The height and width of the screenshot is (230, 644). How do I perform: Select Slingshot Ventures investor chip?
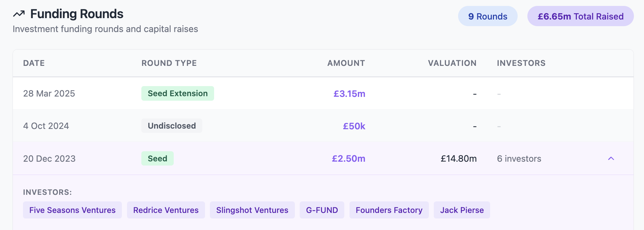(x=252, y=210)
